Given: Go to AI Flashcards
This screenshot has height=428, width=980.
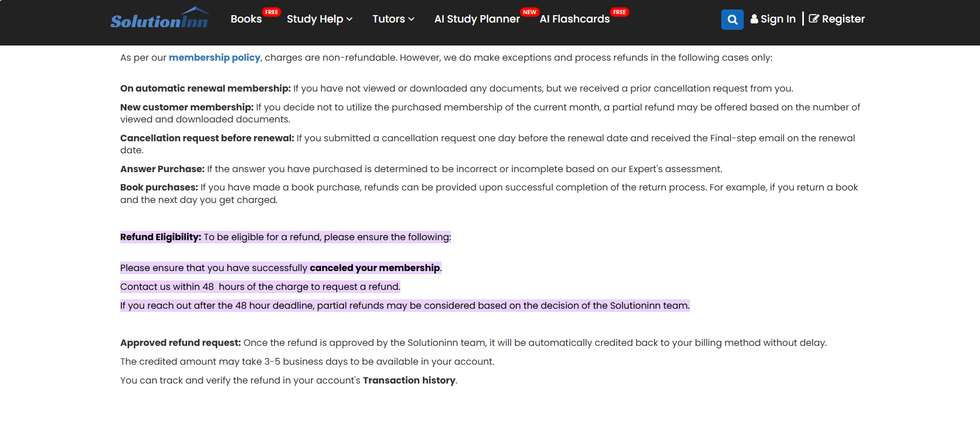Looking at the screenshot, I should [x=574, y=19].
